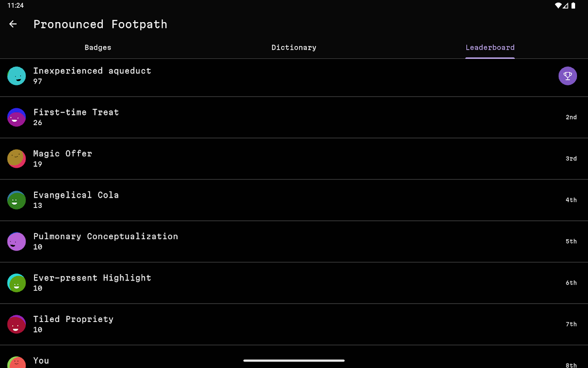
Task: Open the Magic Offer player name
Action: (x=62, y=154)
